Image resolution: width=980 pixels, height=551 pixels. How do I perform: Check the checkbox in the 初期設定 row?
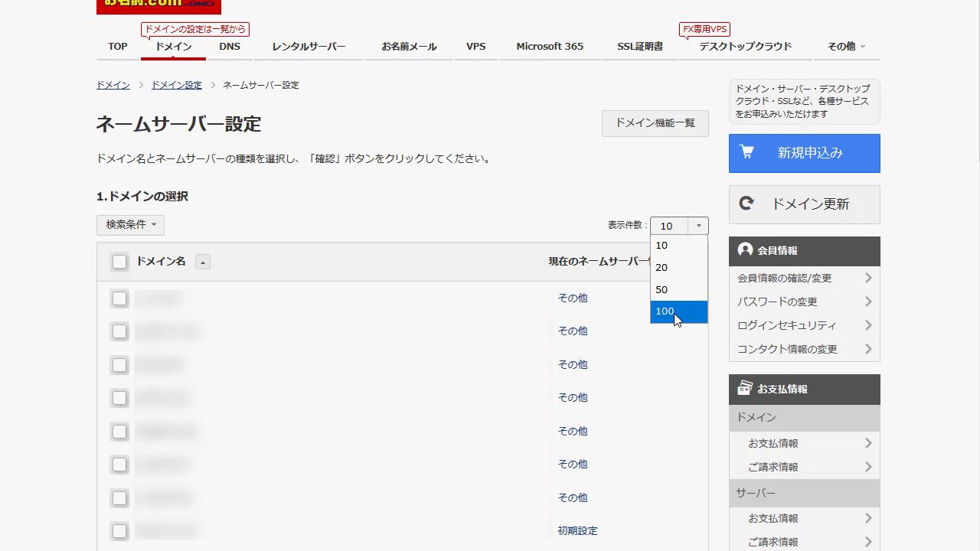pyautogui.click(x=119, y=531)
